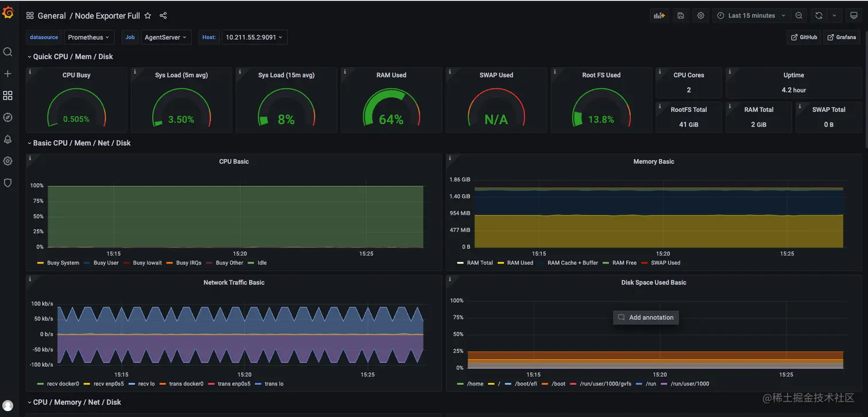Open the RootFS Total panel title
This screenshot has width=868, height=417.
point(688,110)
